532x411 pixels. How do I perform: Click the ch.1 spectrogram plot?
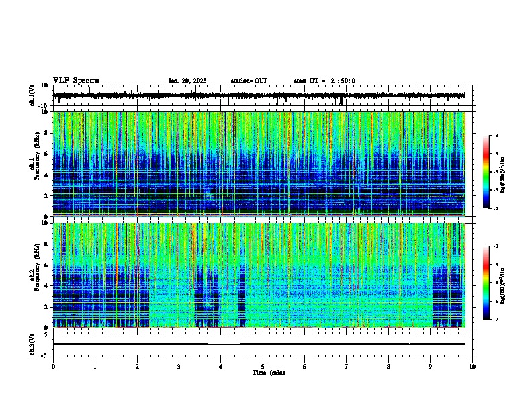[259, 164]
